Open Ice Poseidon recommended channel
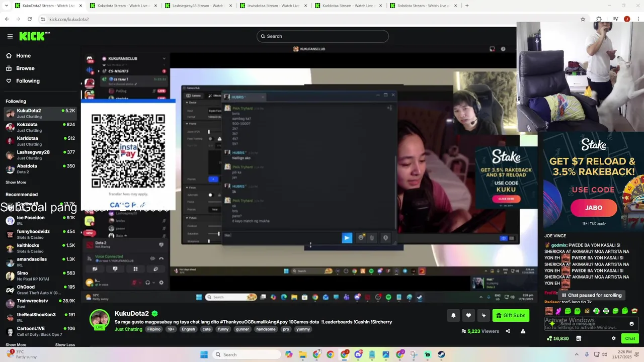This screenshot has width=644, height=362. (x=40, y=221)
